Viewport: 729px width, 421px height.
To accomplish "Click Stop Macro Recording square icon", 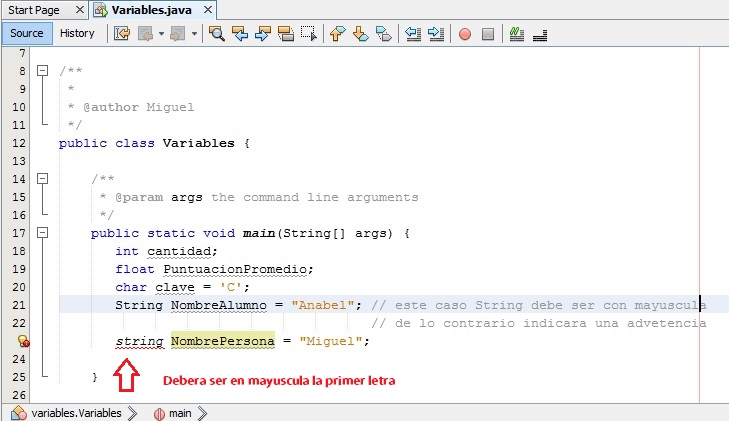I will pos(488,33).
